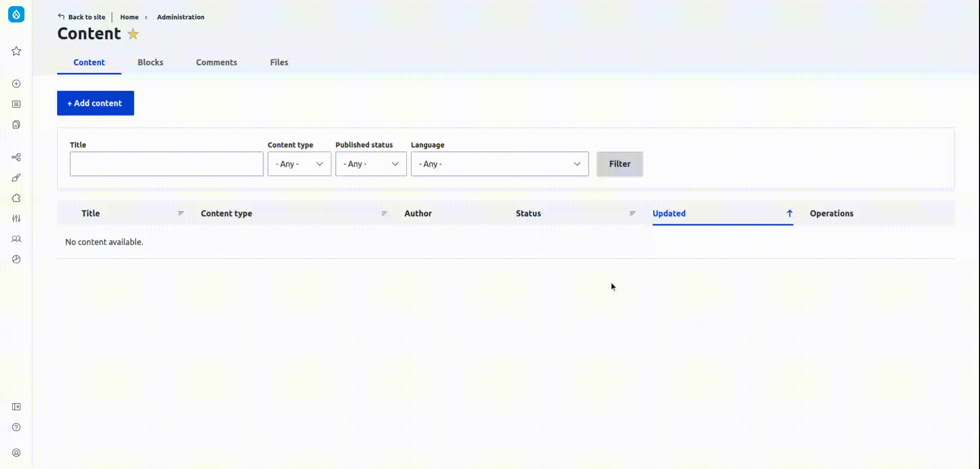This screenshot has height=469, width=980.
Task: Switch to the Blocks tab
Action: coord(151,62)
